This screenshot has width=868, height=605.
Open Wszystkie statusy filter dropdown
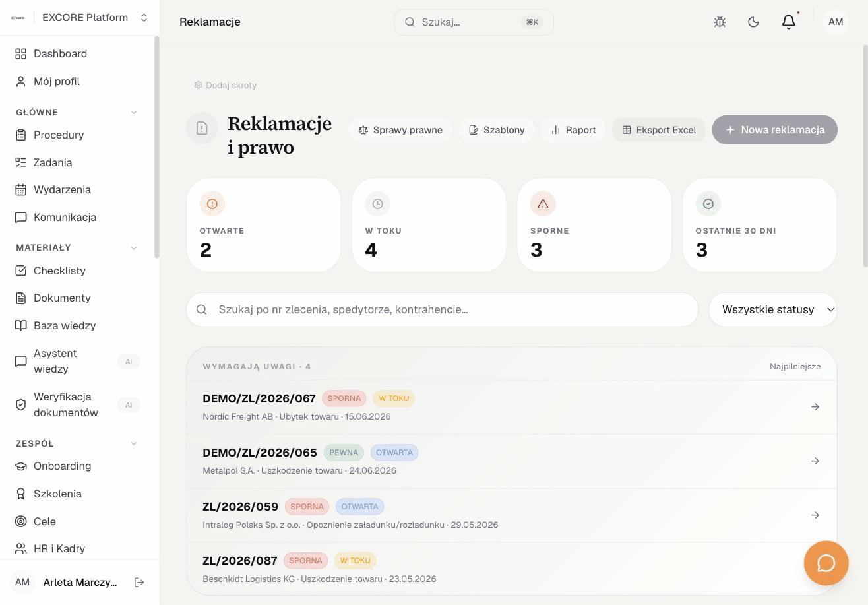click(772, 309)
